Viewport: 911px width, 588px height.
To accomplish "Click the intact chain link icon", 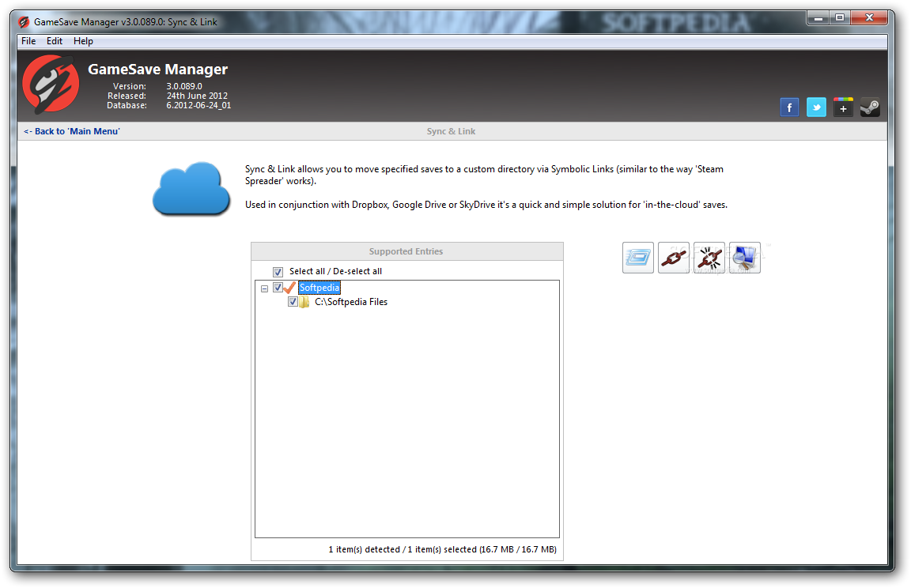I will (674, 258).
